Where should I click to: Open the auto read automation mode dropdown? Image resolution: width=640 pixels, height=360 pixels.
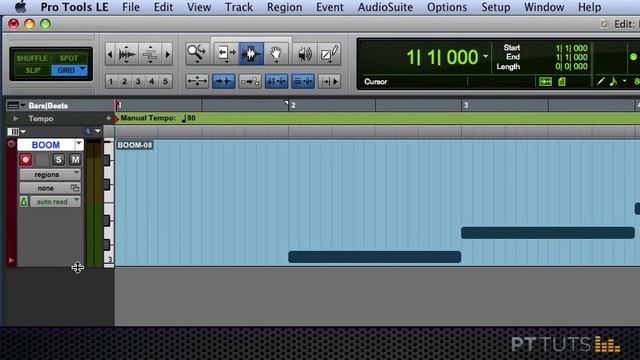(x=55, y=201)
